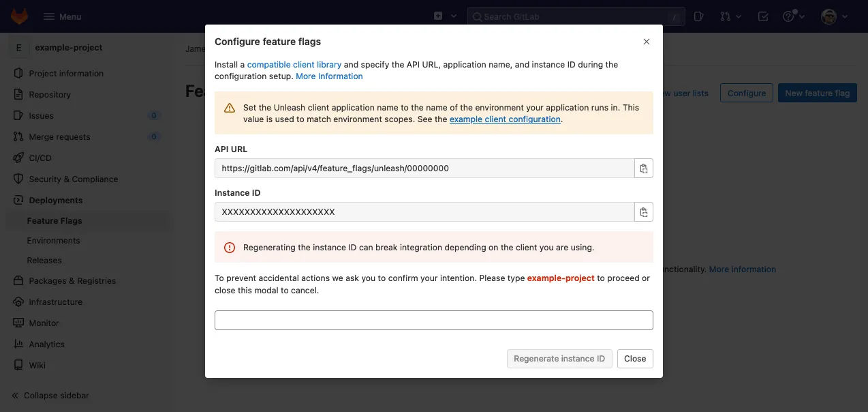Open the Issues shortcut icon in top bar

[x=698, y=16]
